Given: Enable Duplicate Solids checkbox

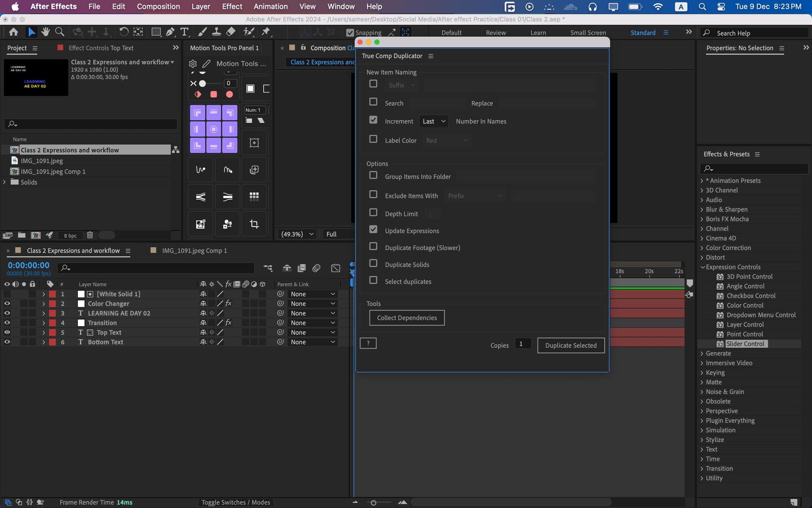Looking at the screenshot, I should (x=373, y=263).
